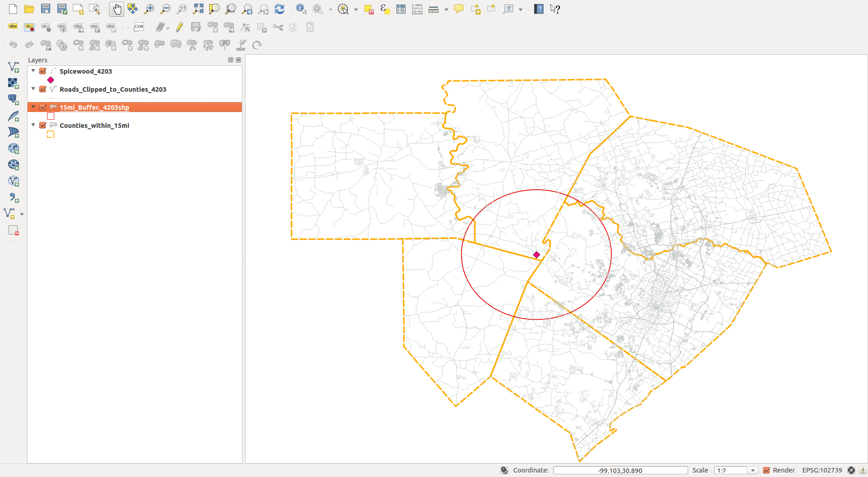Click Add PostGIS Layers elephant icon

click(x=14, y=99)
